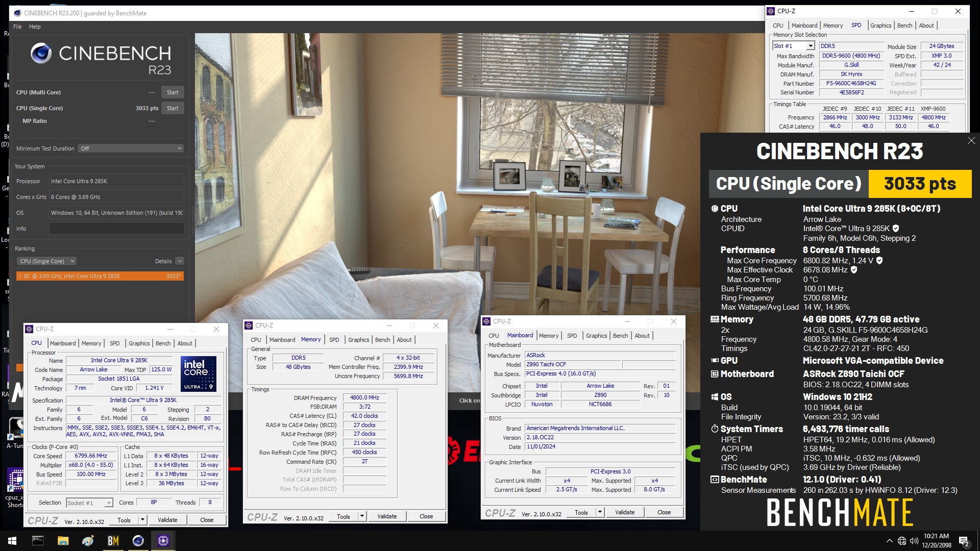Click the F5-9600C4658H24G part number
Image resolution: width=980 pixels, height=551 pixels.
coord(851,83)
